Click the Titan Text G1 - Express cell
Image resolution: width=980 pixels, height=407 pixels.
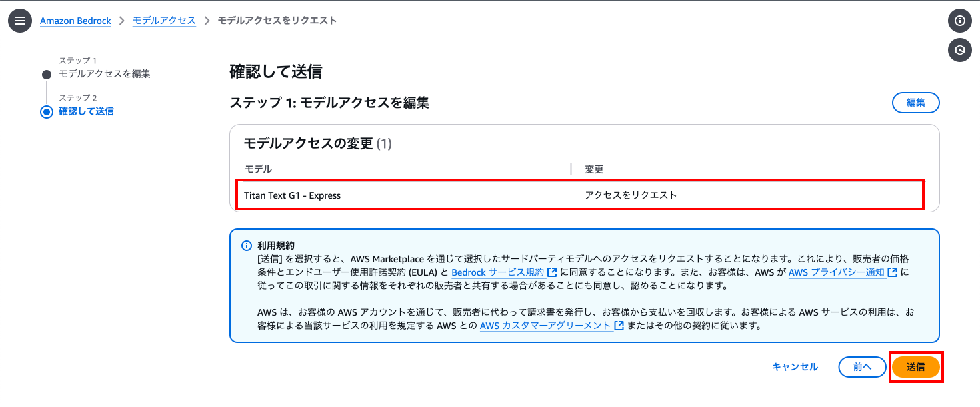(292, 195)
